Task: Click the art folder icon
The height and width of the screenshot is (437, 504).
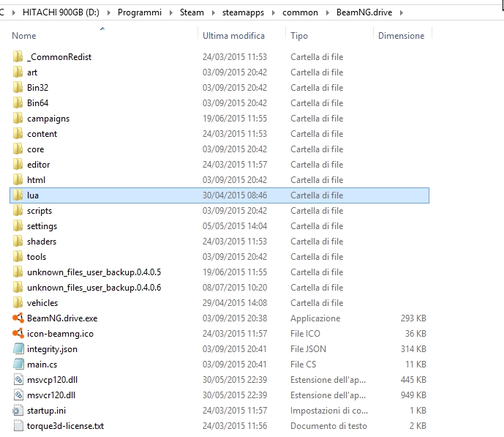Action: pos(18,72)
